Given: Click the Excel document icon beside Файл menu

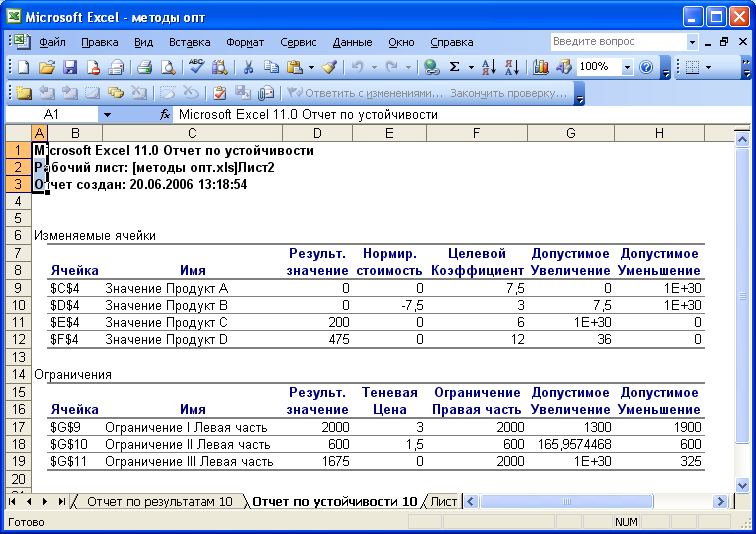Looking at the screenshot, I should 21,42.
